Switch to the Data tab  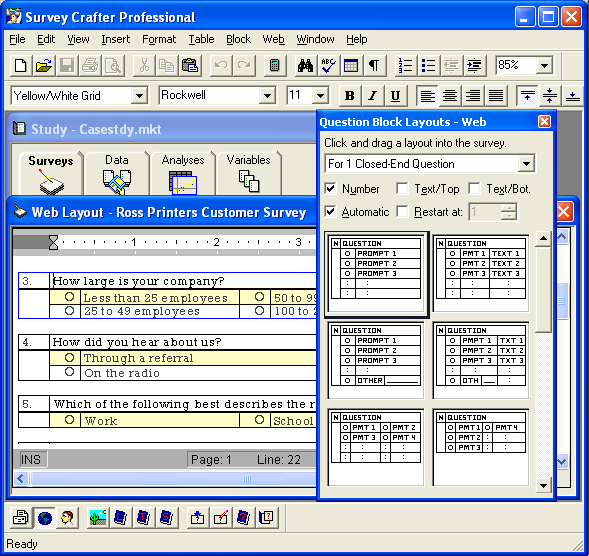coord(117,174)
